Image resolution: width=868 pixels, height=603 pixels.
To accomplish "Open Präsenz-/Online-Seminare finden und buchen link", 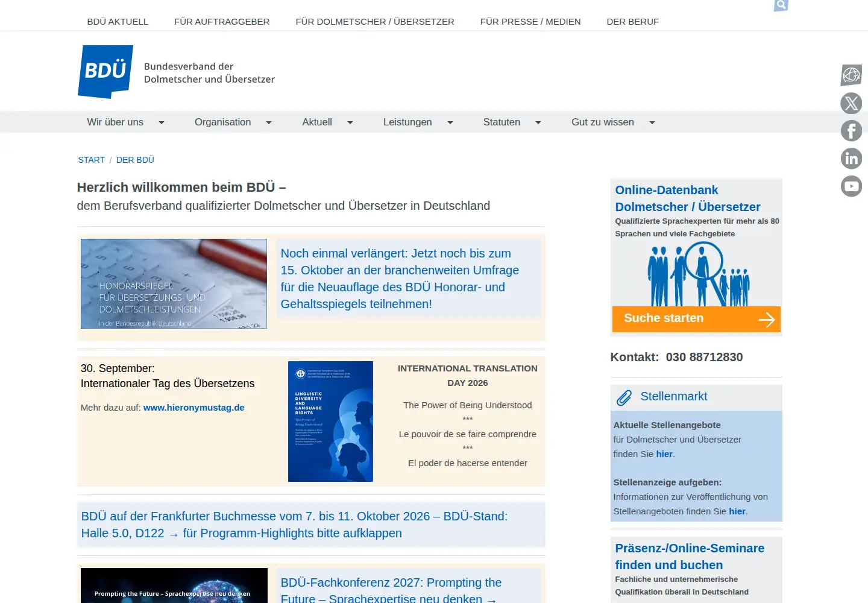I will point(690,557).
